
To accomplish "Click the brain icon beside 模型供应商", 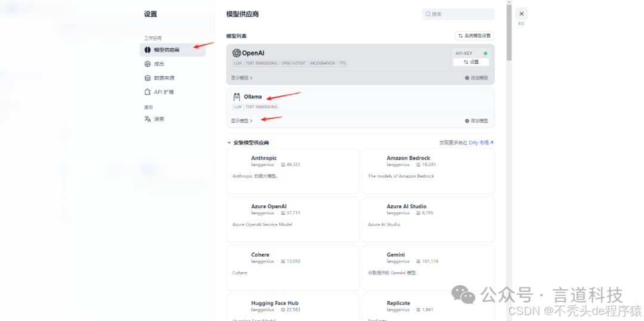I will point(147,50).
